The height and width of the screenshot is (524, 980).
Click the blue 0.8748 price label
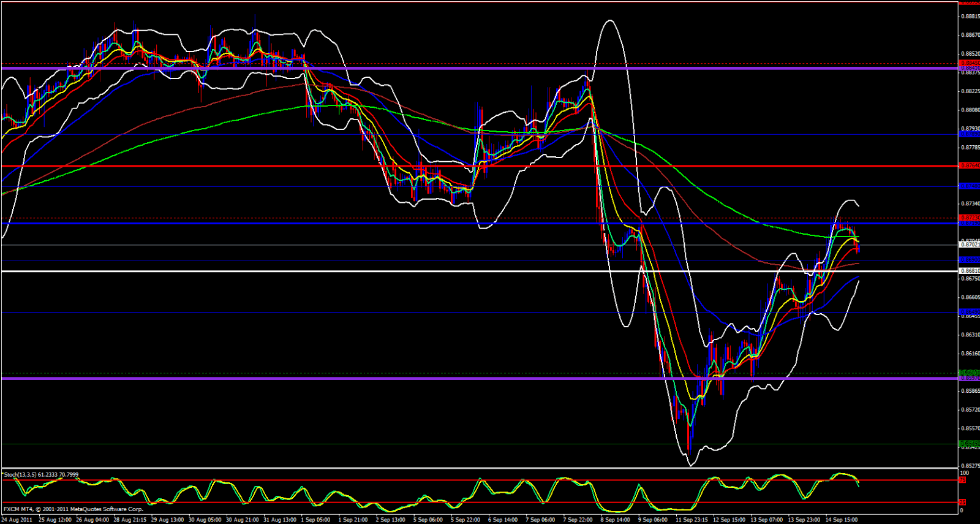coord(969,186)
